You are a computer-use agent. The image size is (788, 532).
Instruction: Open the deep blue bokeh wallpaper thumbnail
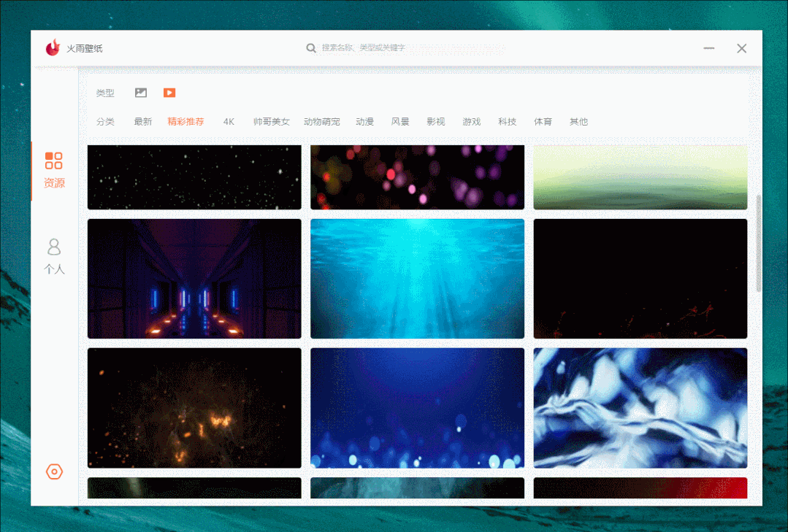417,408
